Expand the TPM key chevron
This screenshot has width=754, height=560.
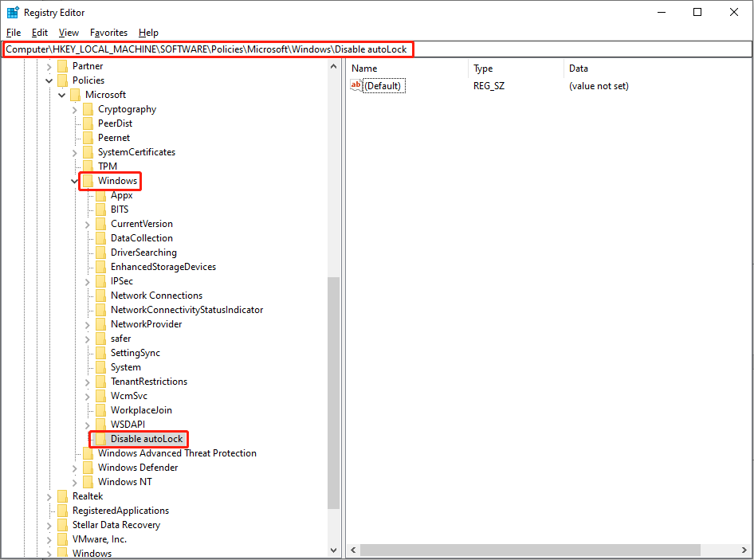pyautogui.click(x=75, y=166)
